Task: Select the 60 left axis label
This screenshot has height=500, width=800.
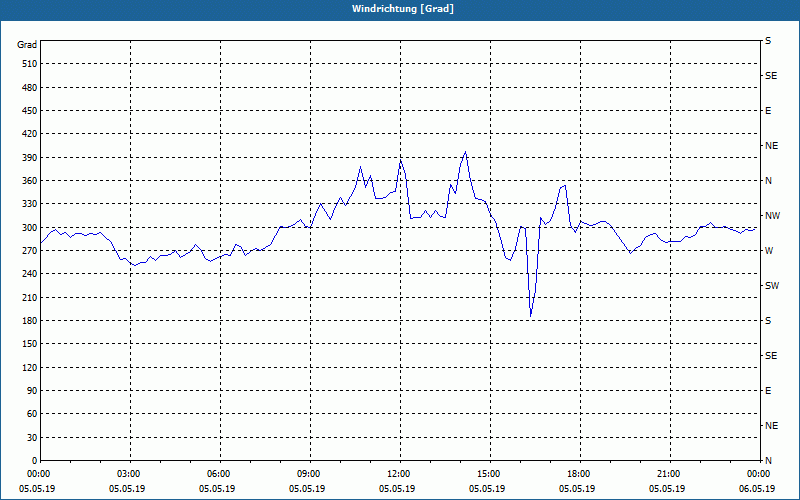Action: [32, 414]
